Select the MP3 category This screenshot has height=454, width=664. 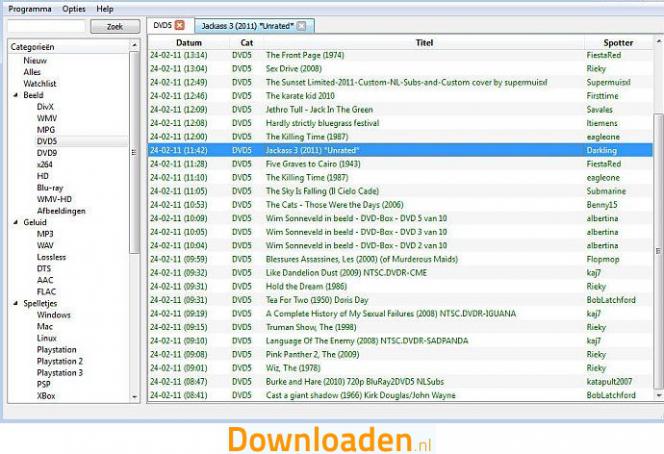coord(45,234)
